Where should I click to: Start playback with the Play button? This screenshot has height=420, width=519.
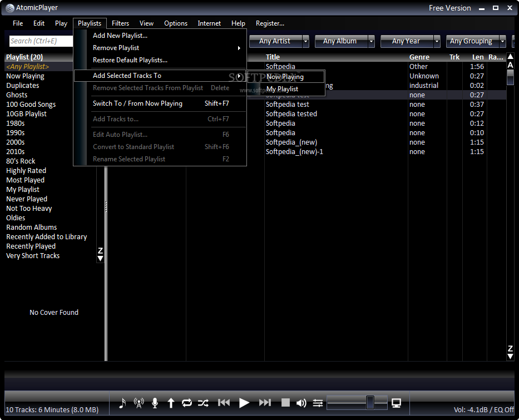pyautogui.click(x=244, y=403)
